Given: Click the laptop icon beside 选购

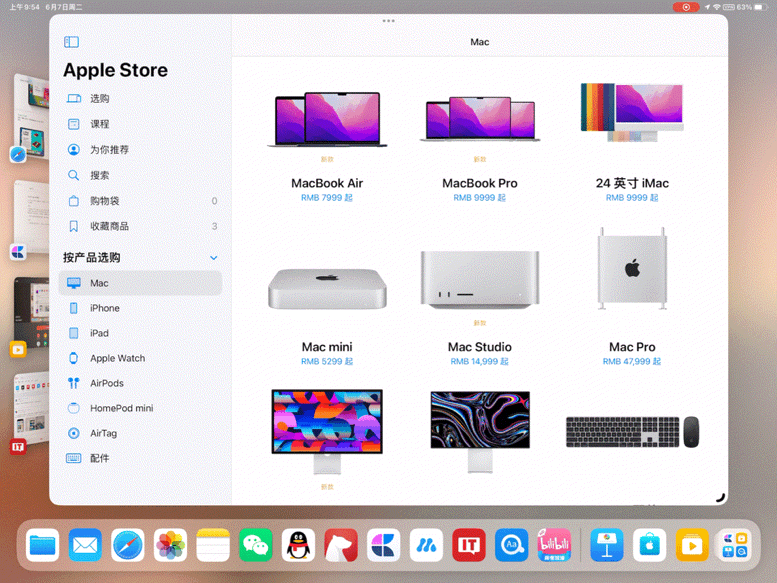Looking at the screenshot, I should click(74, 99).
